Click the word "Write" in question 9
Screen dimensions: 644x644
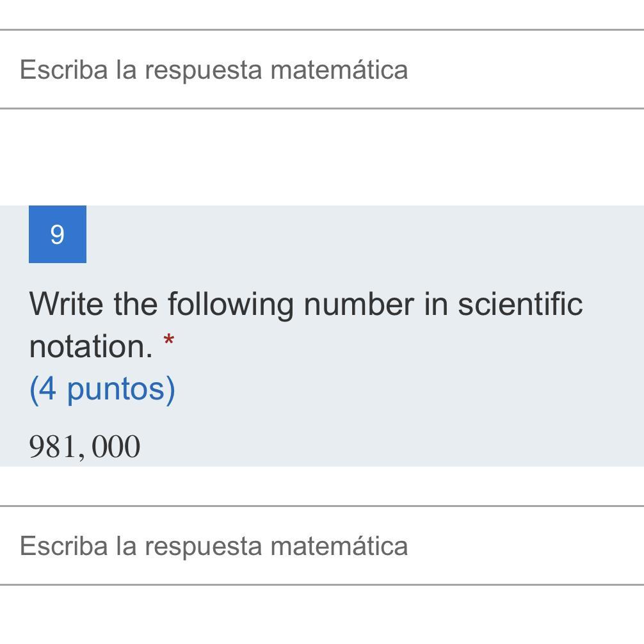65,303
